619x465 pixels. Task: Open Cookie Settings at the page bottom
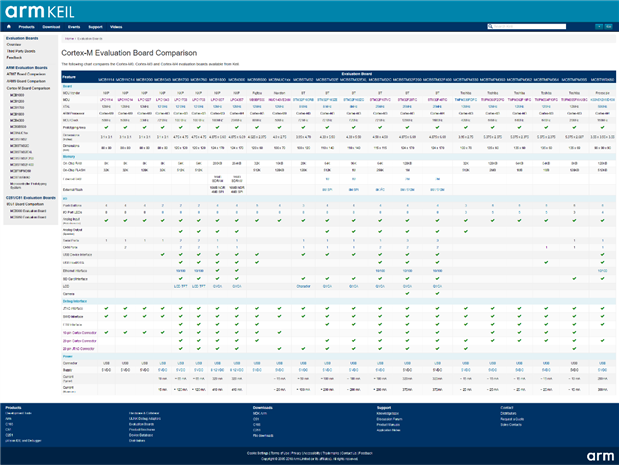257,453
